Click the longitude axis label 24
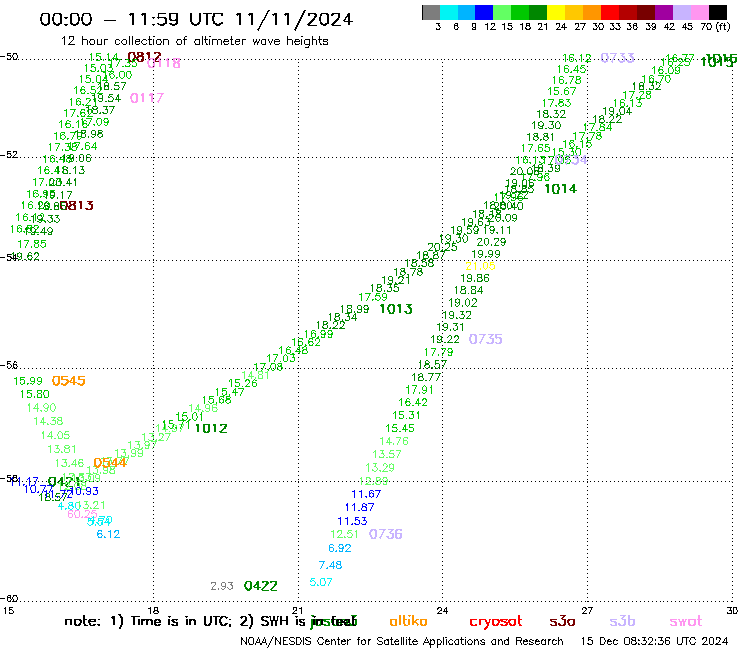This screenshot has height=650, width=740. (442, 611)
